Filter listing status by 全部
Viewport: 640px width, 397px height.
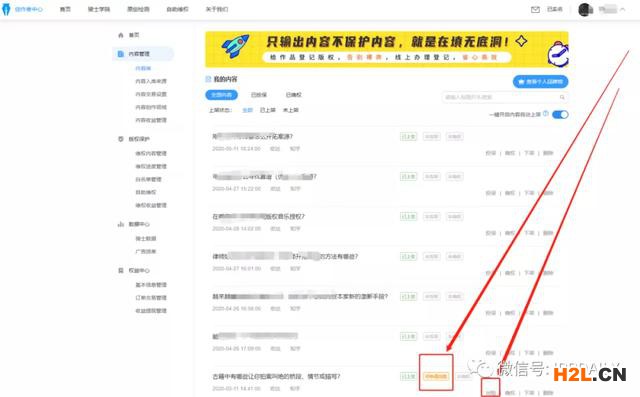point(247,110)
